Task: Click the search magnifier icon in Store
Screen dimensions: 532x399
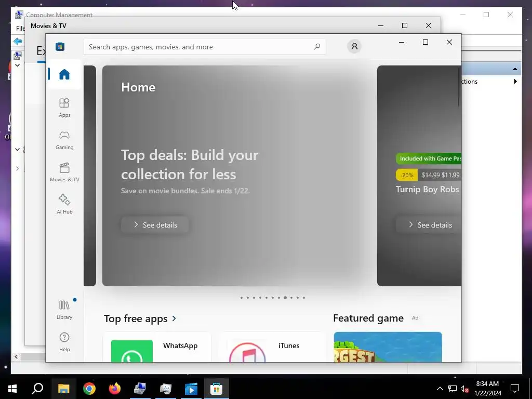Action: (317, 47)
